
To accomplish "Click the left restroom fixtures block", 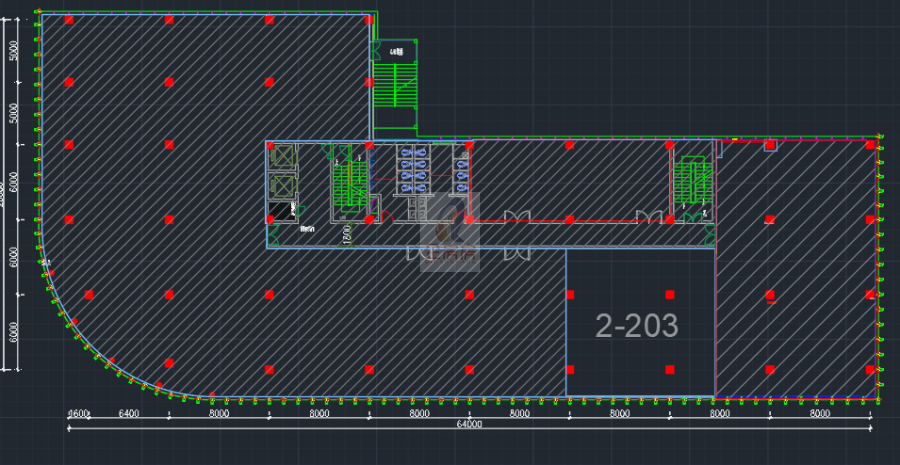I will tap(413, 168).
